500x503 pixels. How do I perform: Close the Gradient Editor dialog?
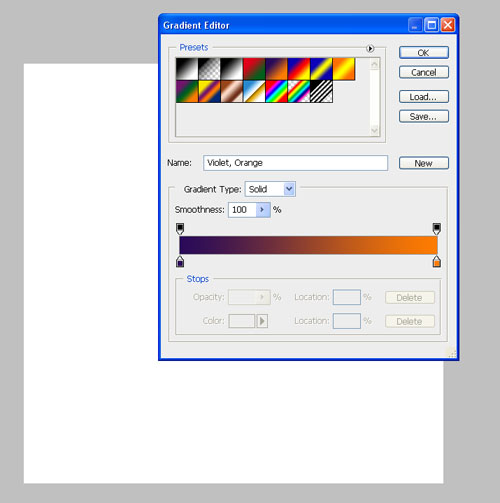tap(448, 25)
